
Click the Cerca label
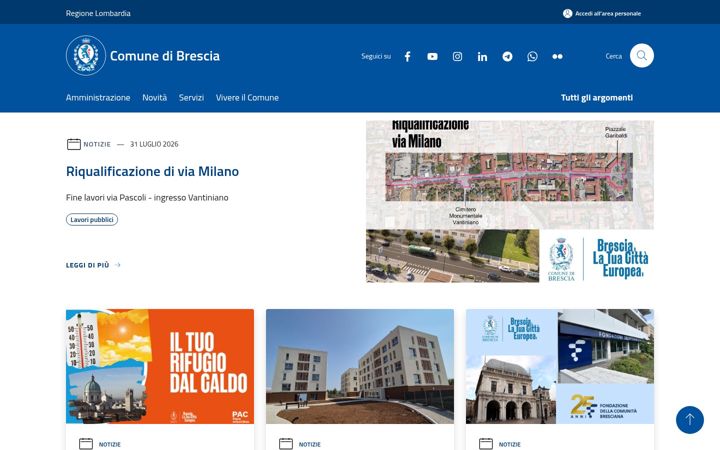[x=613, y=56]
